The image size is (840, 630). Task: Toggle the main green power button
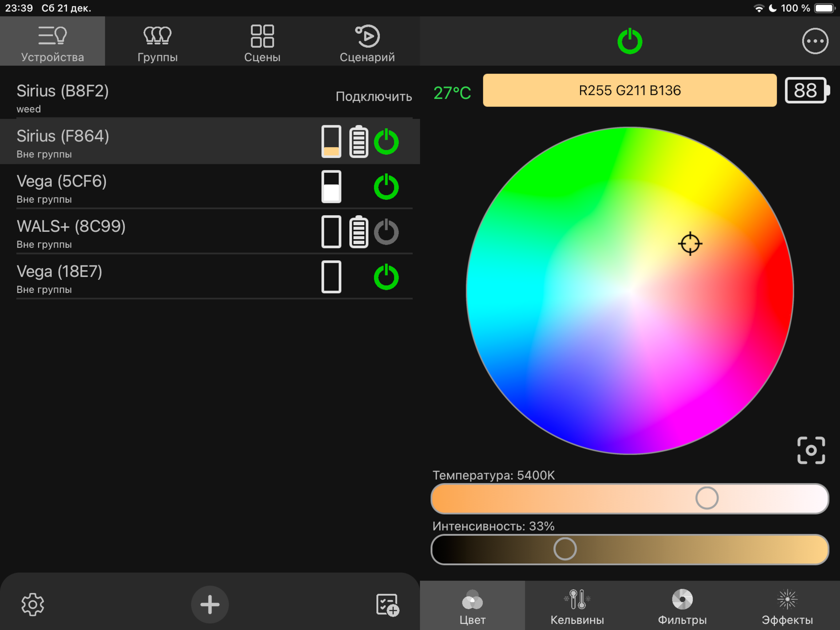pos(630,41)
